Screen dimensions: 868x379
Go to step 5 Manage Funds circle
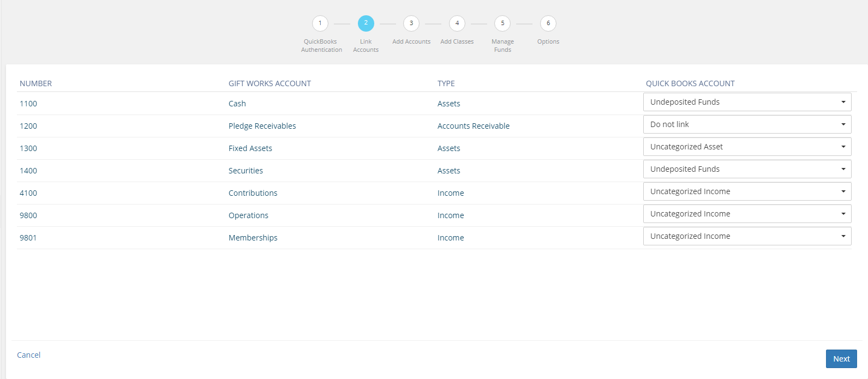click(502, 23)
